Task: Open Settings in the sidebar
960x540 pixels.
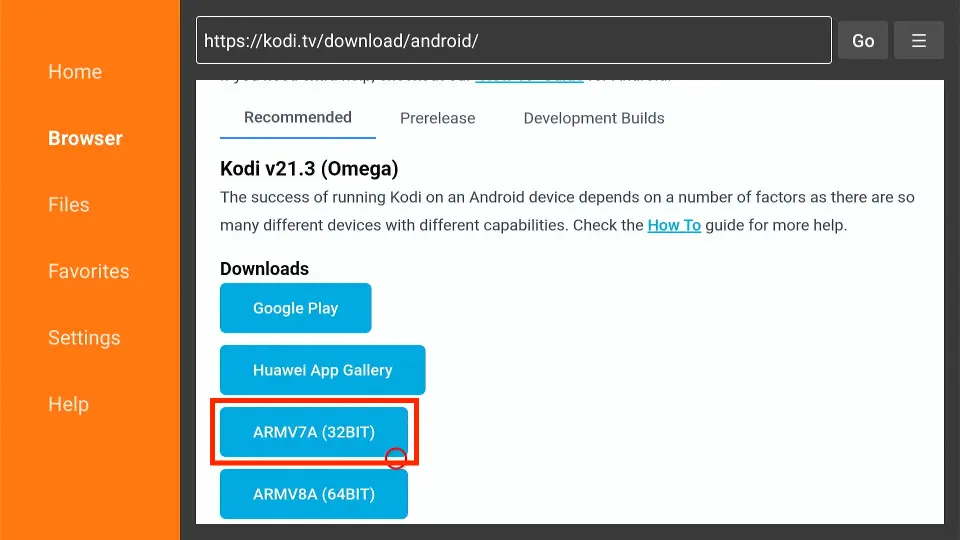Action: pos(85,338)
